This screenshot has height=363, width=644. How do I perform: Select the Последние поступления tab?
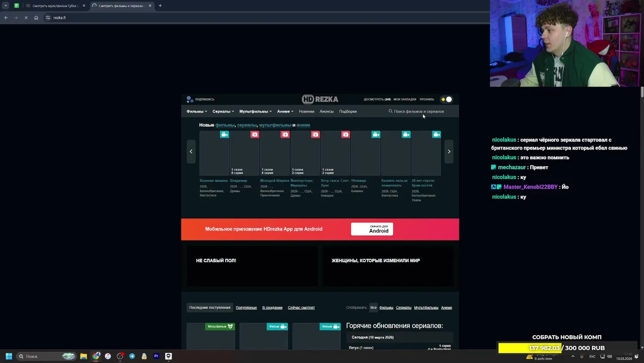(210, 308)
